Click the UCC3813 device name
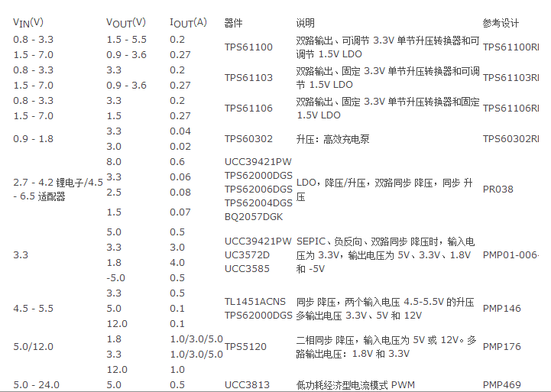 [247, 385]
